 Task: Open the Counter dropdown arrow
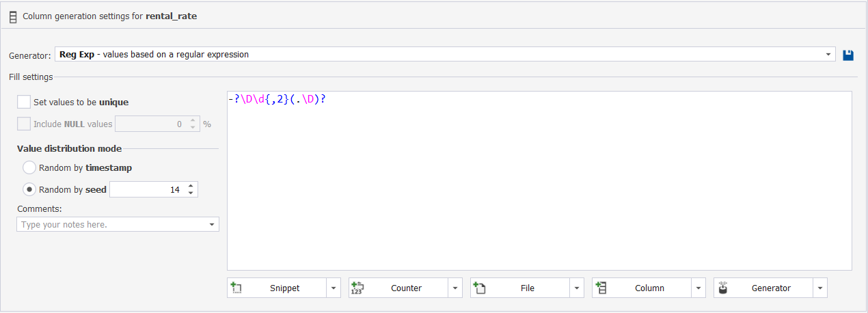click(455, 288)
